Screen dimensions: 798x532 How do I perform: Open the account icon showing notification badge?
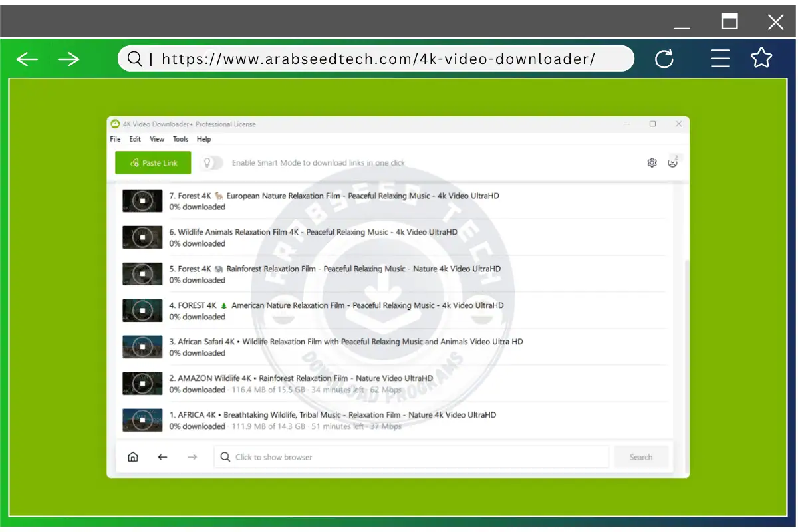pos(674,163)
